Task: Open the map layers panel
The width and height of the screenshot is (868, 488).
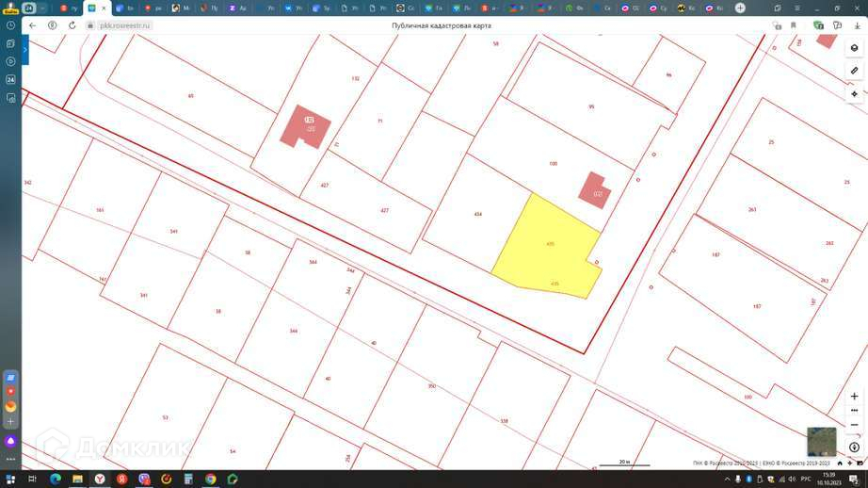Action: pyautogui.click(x=854, y=48)
